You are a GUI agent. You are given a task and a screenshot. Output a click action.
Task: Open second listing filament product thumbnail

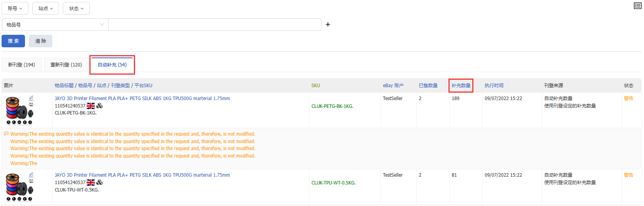pyautogui.click(x=20, y=188)
